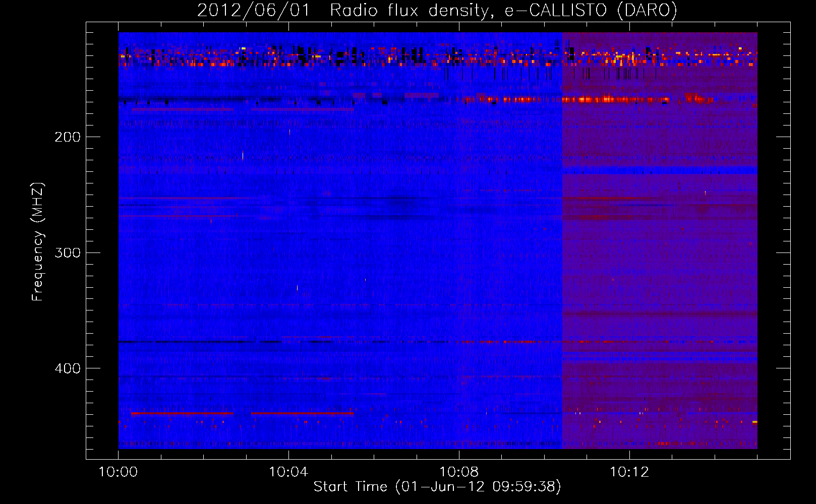Click the plot title "Radio flux density, e-CALLISTO (DARO)"
The height and width of the screenshot is (504, 816).
click(x=503, y=11)
